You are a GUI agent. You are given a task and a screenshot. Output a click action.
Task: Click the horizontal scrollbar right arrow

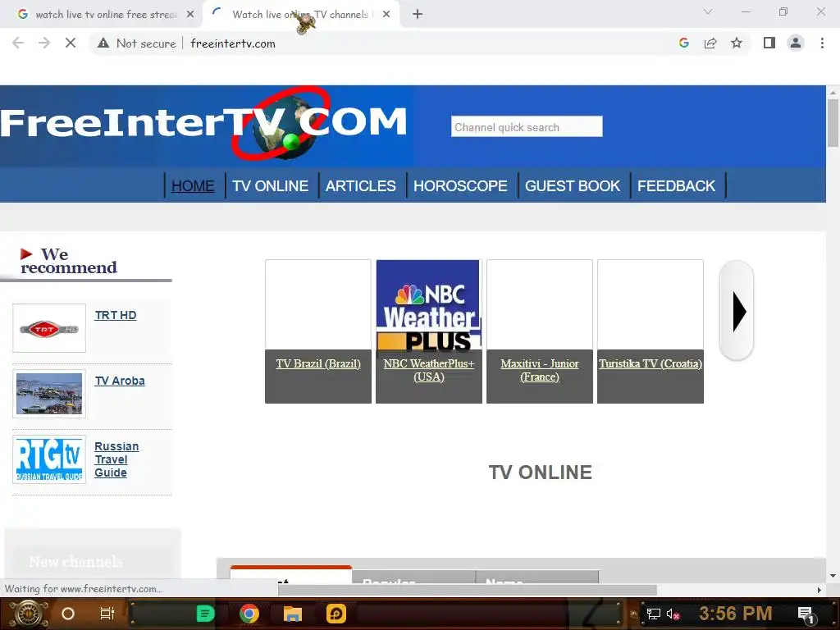(x=819, y=590)
